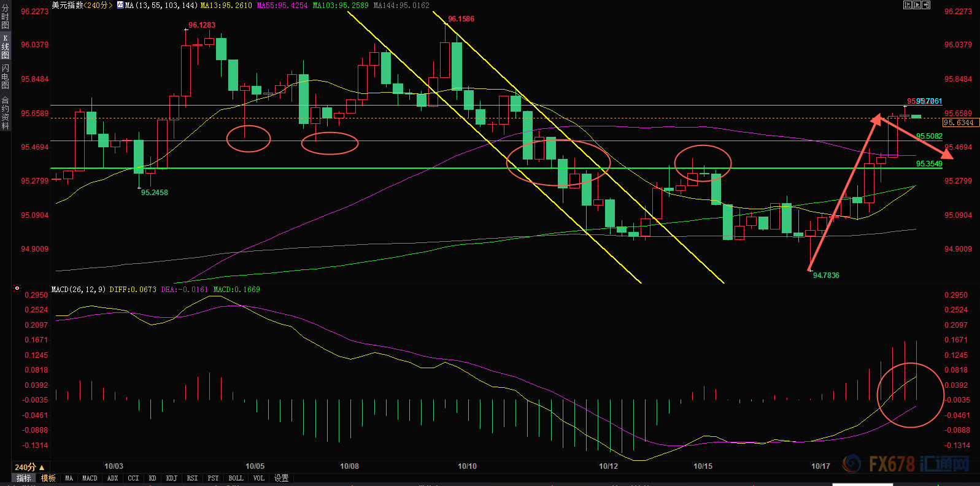Toggle the MACD indicator in bottom bar
Viewport: 980px width, 486px height.
(x=90, y=479)
